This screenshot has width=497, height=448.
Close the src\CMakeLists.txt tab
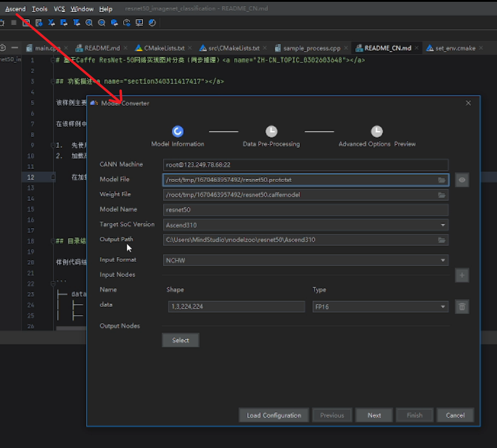(265, 48)
